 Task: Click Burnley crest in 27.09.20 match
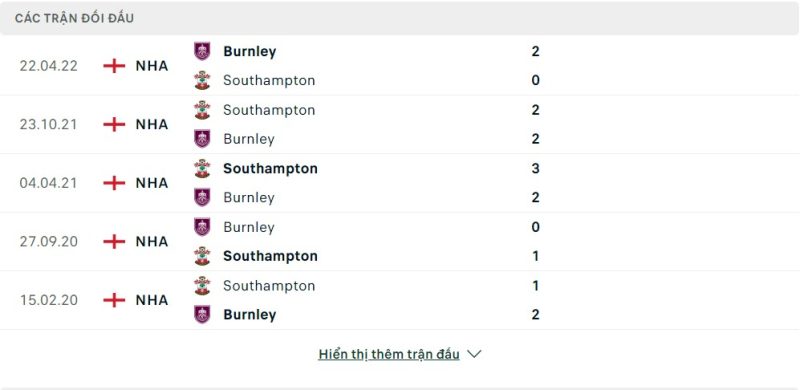(x=202, y=227)
